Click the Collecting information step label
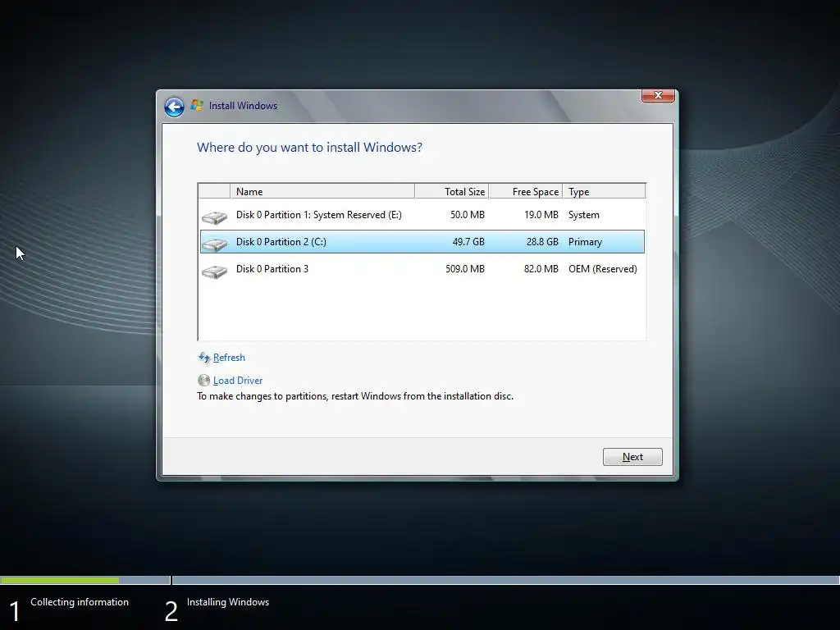The width and height of the screenshot is (840, 630). [x=80, y=602]
